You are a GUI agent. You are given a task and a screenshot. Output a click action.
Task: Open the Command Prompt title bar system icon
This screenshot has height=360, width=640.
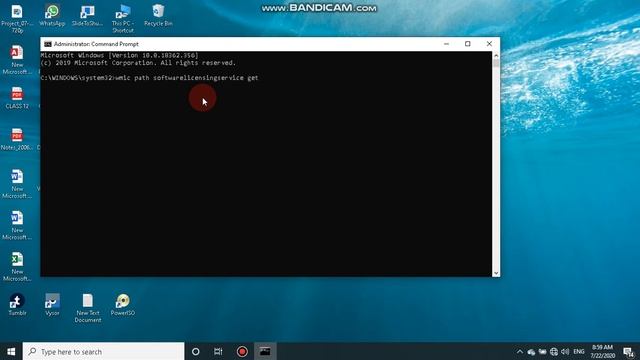[48, 44]
